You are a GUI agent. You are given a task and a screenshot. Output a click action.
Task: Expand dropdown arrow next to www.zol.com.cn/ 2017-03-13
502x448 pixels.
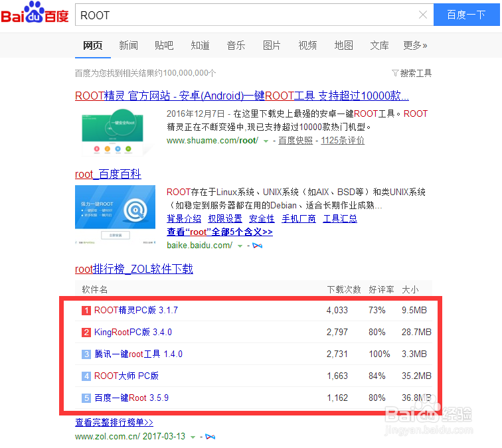tap(193, 437)
